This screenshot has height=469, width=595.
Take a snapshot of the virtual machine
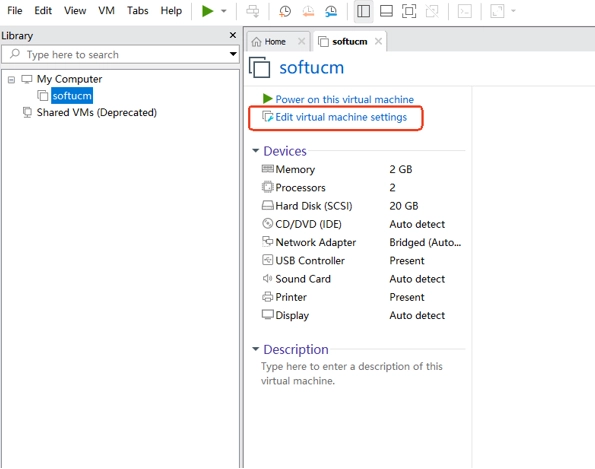[x=285, y=11]
